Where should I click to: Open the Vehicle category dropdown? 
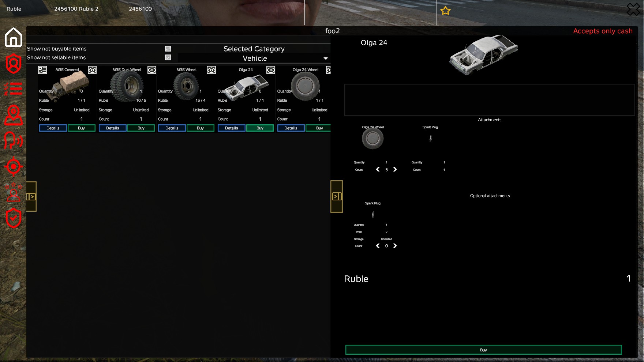(255, 58)
